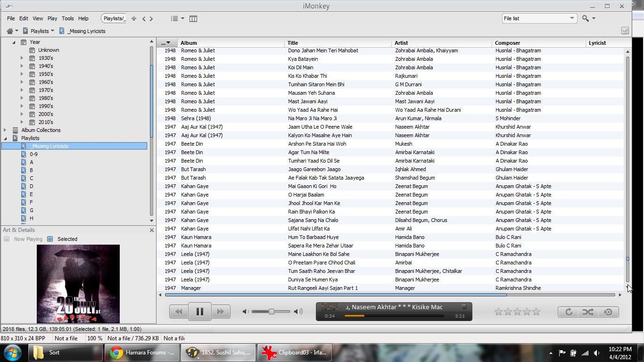Select playlist H in the tree

tap(32, 218)
